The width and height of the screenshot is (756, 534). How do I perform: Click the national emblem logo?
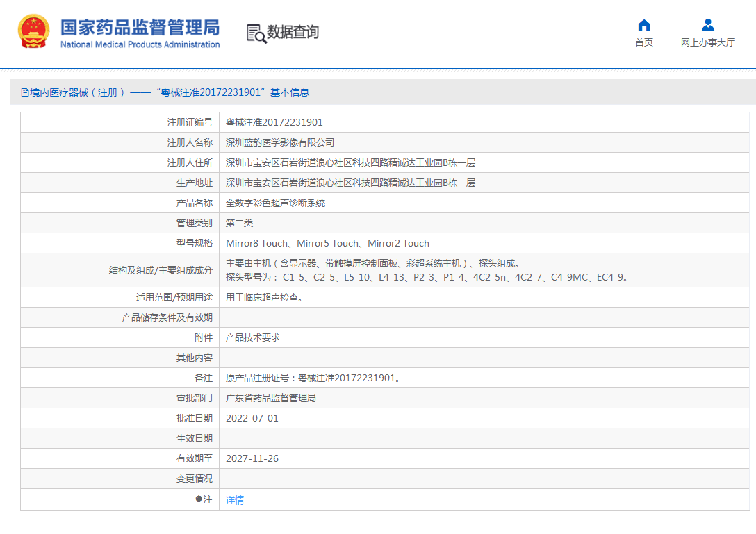(34, 31)
